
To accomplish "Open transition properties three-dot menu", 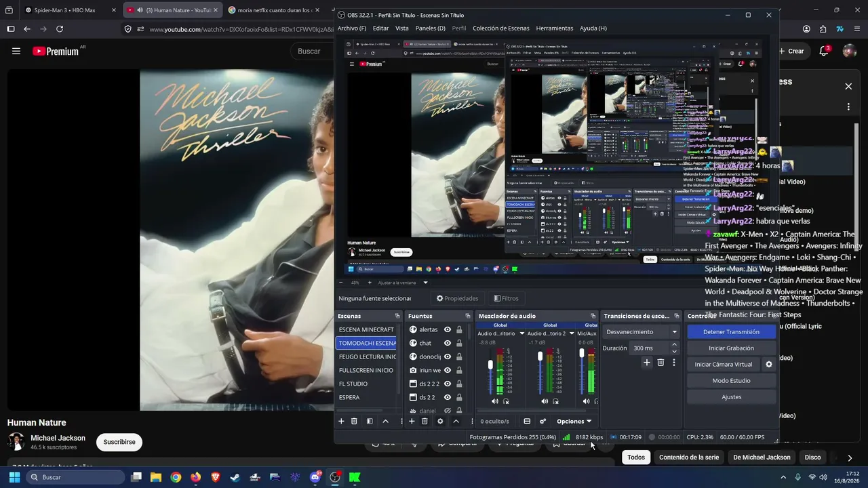I will [x=673, y=363].
